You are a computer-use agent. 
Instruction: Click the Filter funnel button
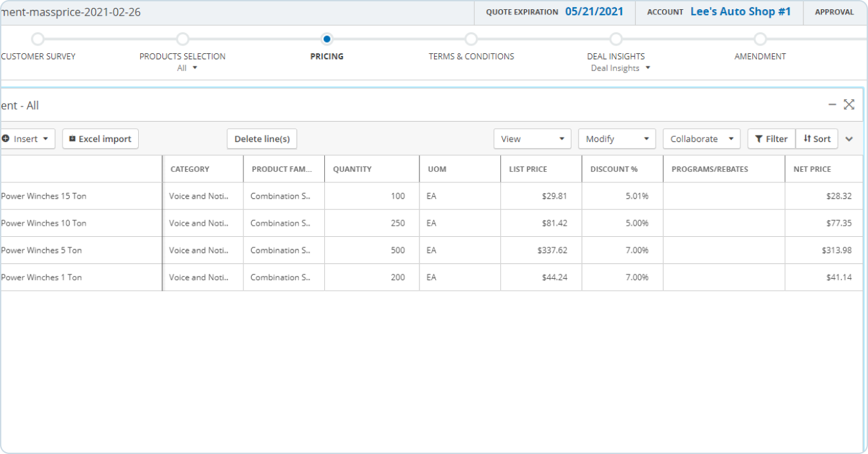point(771,139)
